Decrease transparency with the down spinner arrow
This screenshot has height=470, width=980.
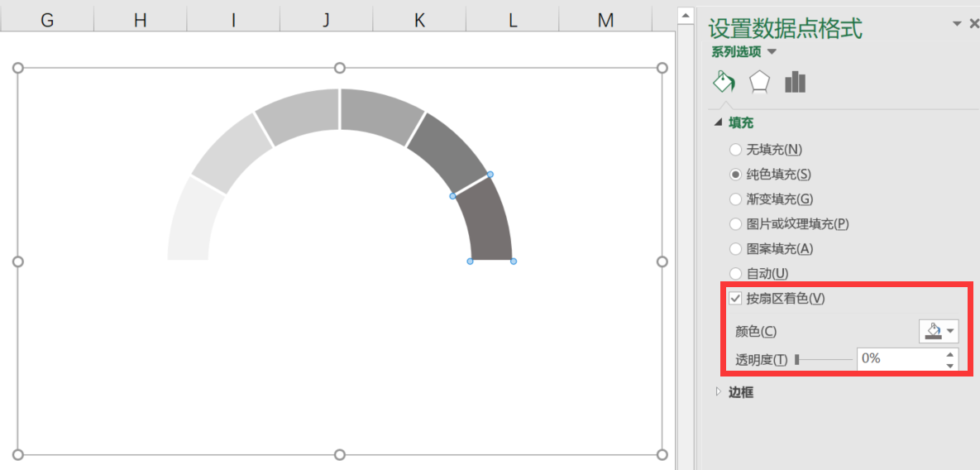950,365
